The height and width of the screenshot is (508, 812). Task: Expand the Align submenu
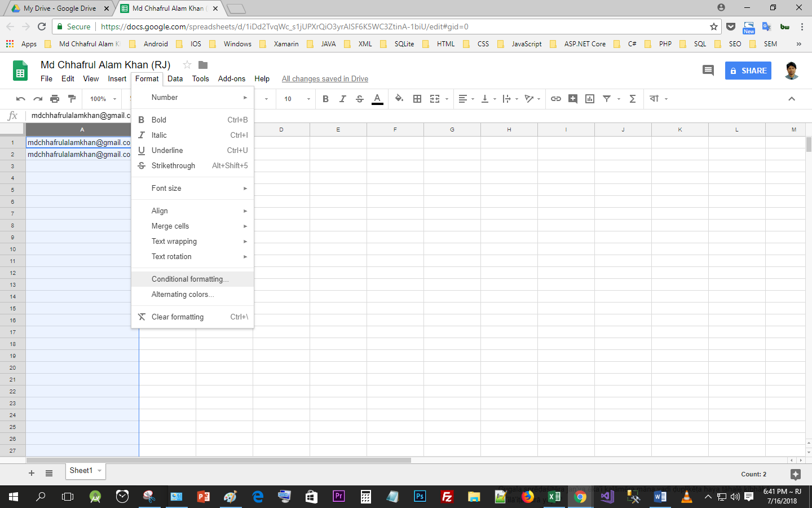192,211
